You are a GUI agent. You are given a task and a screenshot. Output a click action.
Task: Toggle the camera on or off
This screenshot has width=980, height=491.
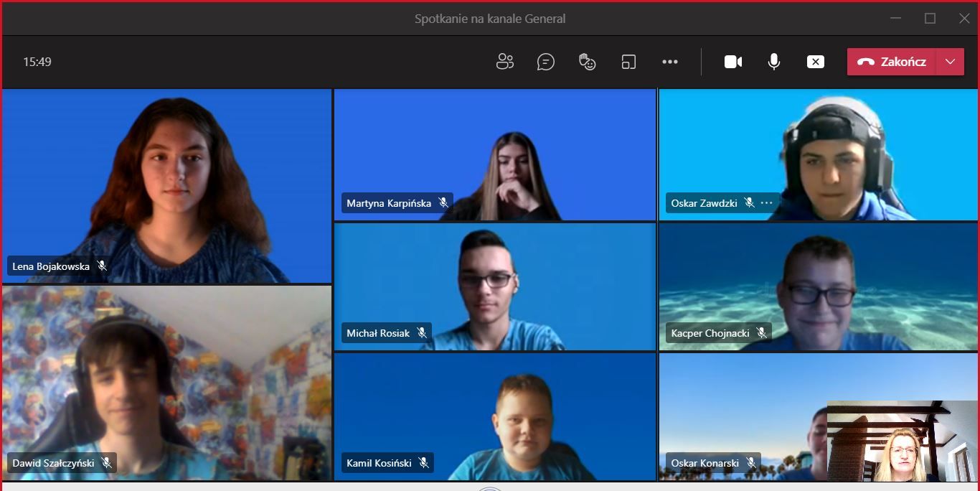point(733,62)
